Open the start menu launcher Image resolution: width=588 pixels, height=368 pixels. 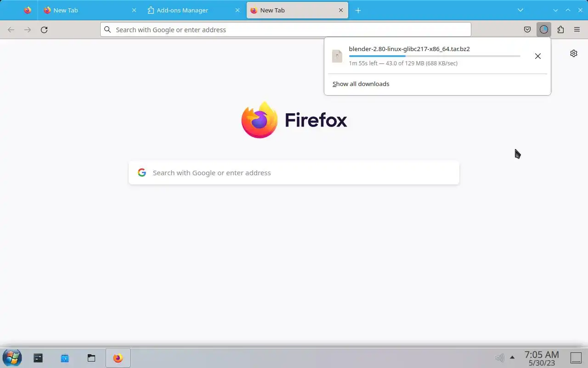pyautogui.click(x=12, y=358)
